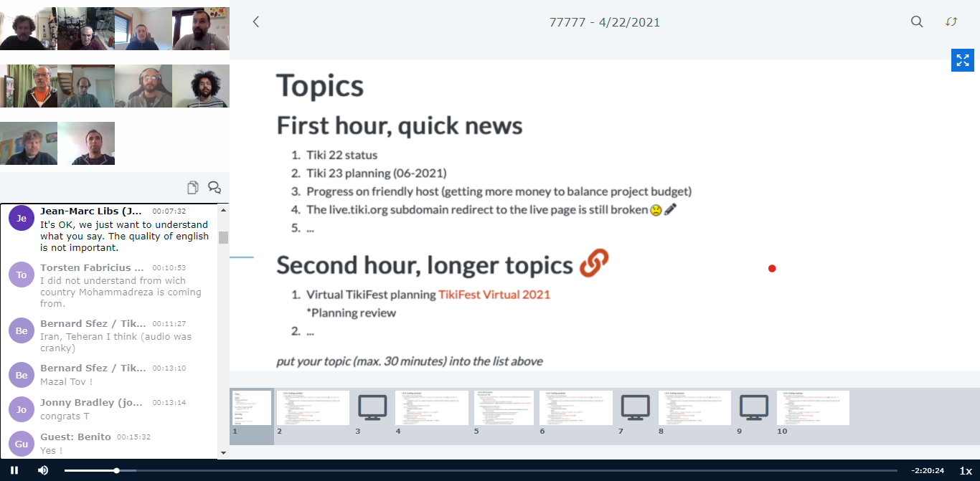This screenshot has height=481, width=980.
Task: Click the 'Be' avatar beside 'Mazal Tov !'
Action: pyautogui.click(x=22, y=375)
